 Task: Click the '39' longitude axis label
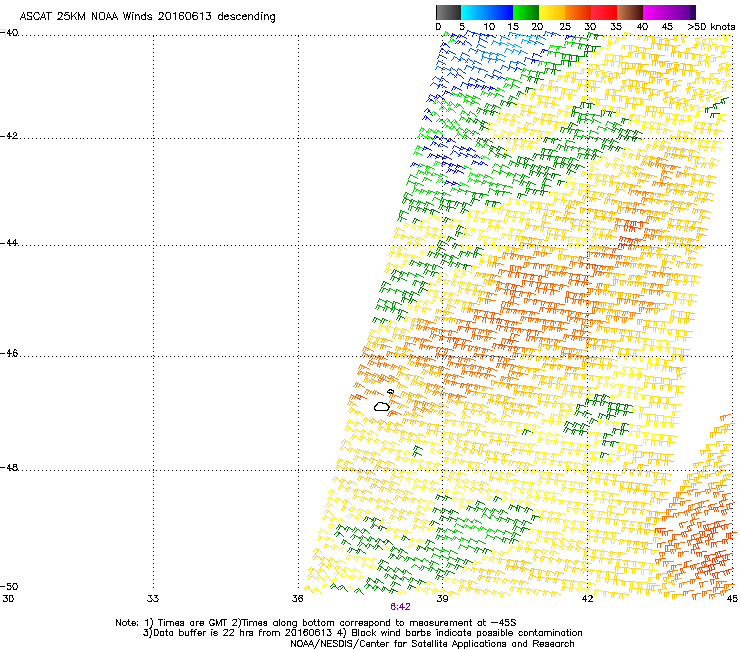442,599
